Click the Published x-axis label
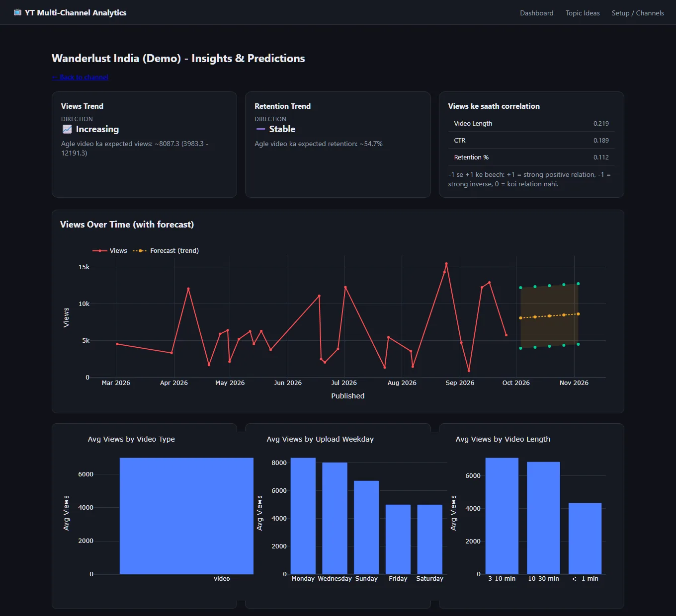676x616 pixels. pyautogui.click(x=348, y=396)
